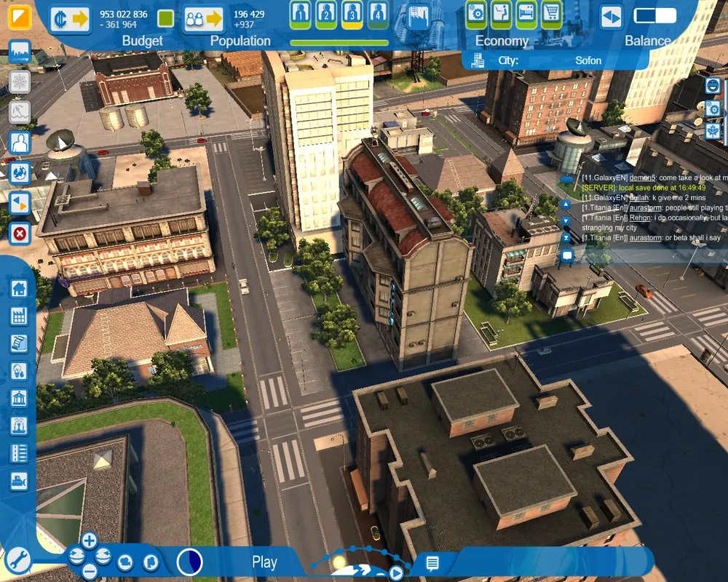Open the wrench settings icon
Screen dimensions: 728x582
[x=17, y=561]
